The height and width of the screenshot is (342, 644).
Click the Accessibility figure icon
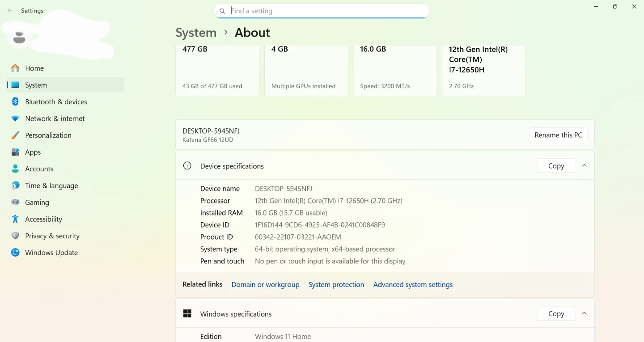click(15, 219)
